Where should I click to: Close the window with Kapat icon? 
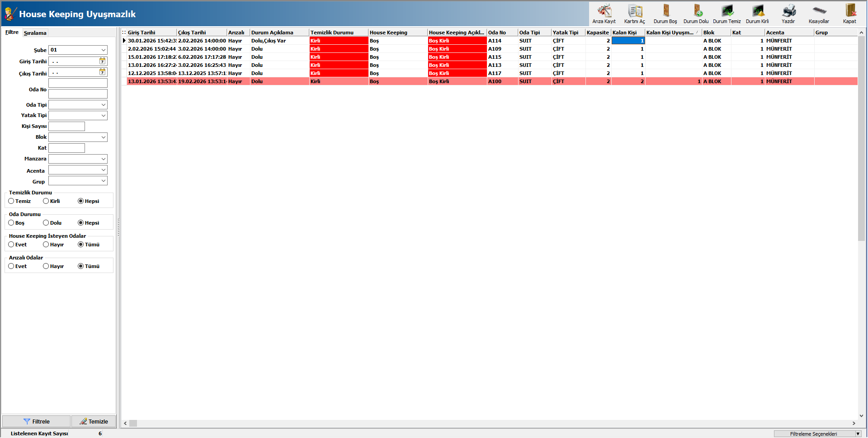(x=849, y=14)
